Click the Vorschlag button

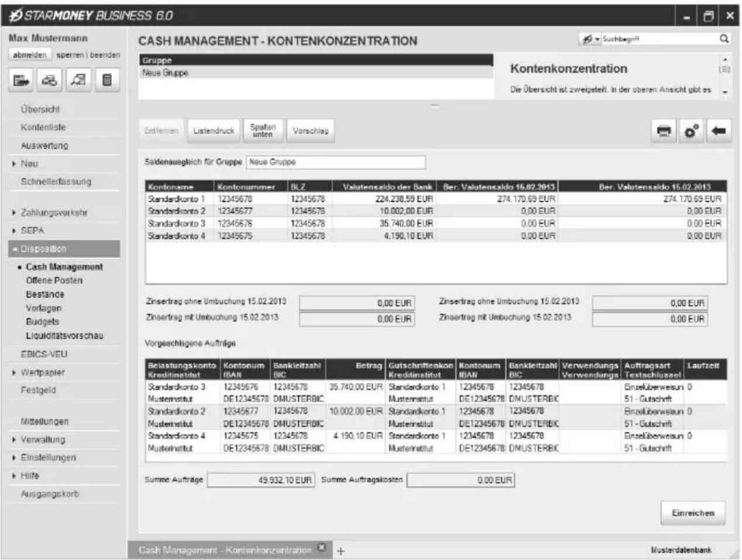click(x=310, y=131)
